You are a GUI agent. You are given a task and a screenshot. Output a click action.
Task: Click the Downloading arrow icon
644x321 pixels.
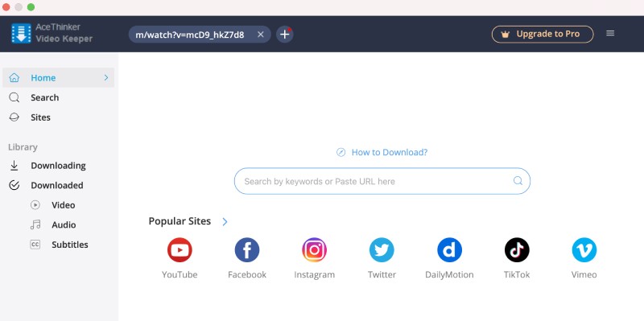(14, 166)
